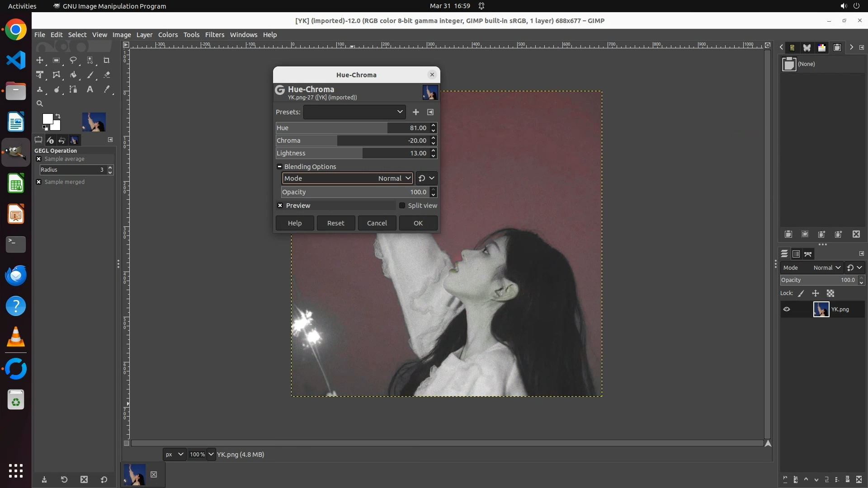This screenshot has width=868, height=488.
Task: Click the Reset button
Action: pos(335,223)
